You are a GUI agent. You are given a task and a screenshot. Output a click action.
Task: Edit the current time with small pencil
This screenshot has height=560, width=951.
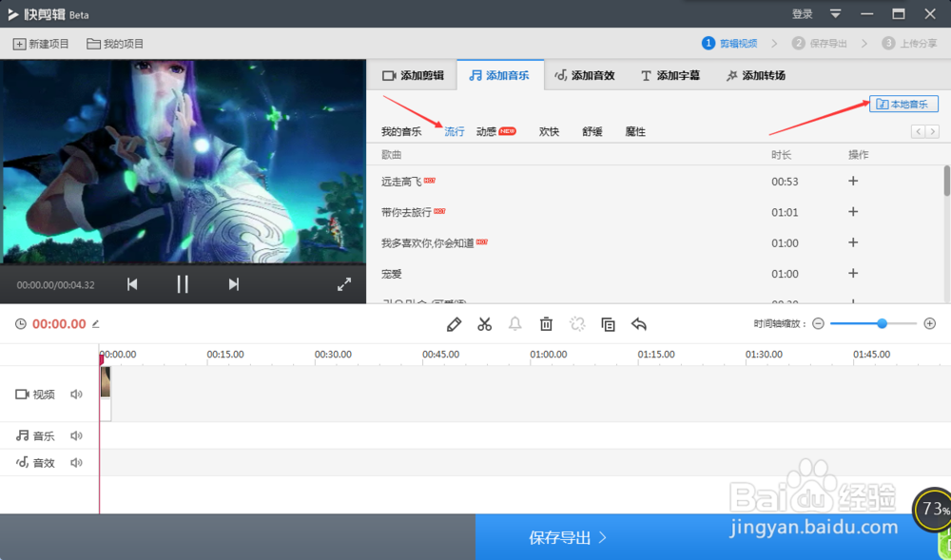tap(96, 324)
